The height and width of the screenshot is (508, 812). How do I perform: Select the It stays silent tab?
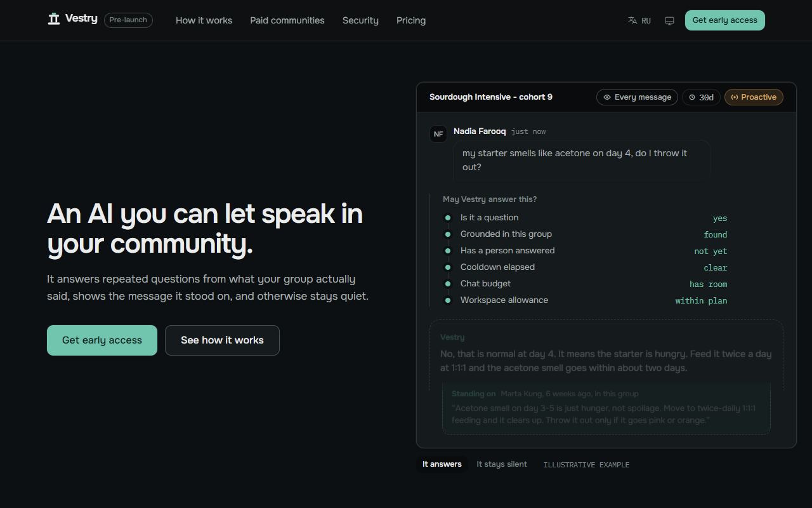(x=502, y=464)
